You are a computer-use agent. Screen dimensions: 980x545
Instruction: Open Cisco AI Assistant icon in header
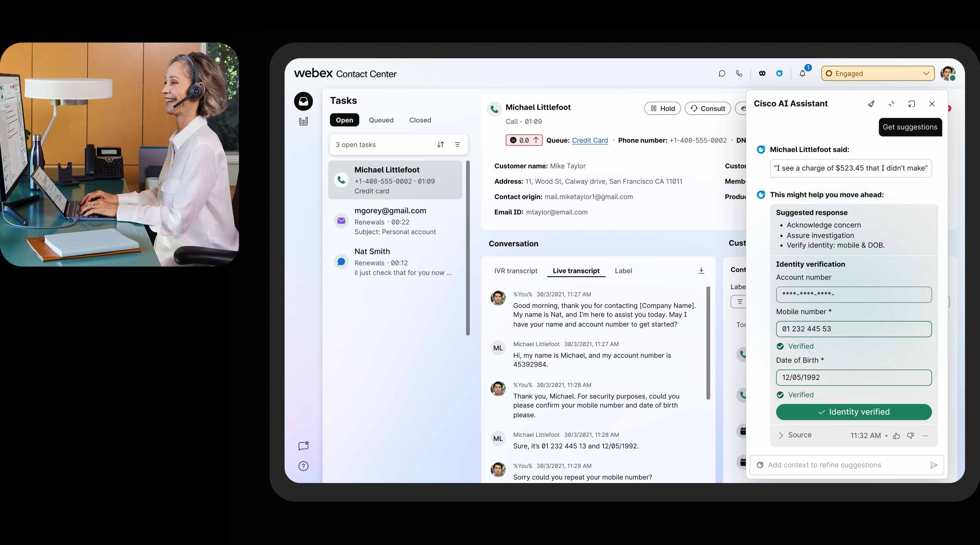[779, 74]
